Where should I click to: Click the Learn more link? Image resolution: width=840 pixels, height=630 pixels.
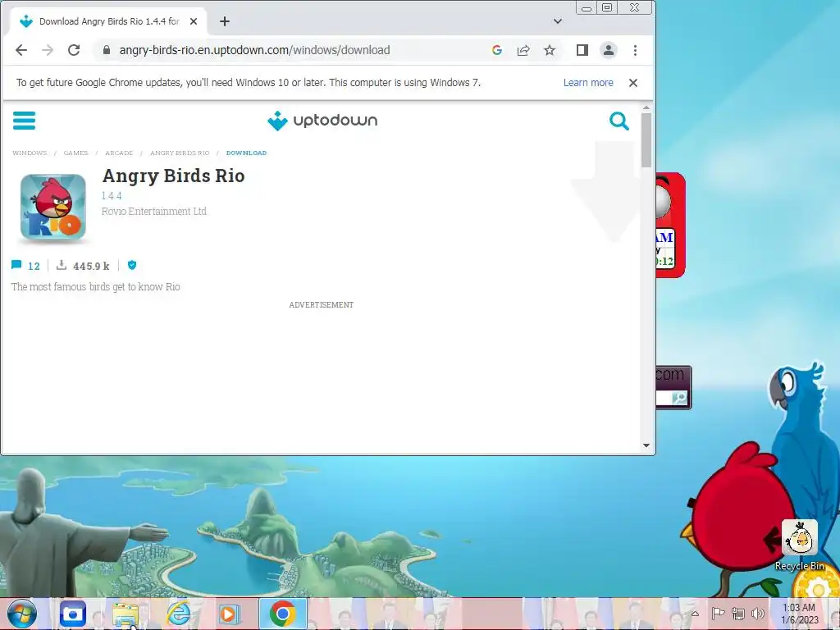click(587, 83)
